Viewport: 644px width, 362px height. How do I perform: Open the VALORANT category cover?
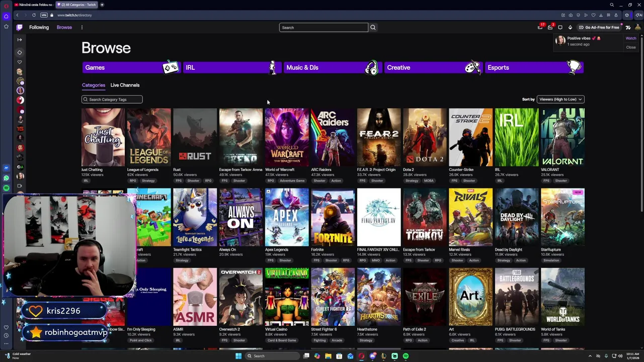coord(562,137)
